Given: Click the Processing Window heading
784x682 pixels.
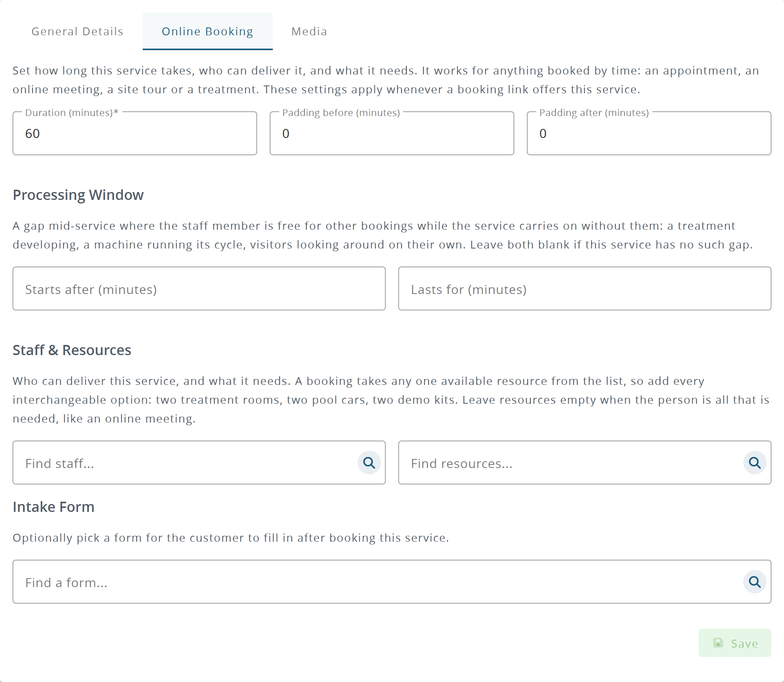Looking at the screenshot, I should (78, 195).
